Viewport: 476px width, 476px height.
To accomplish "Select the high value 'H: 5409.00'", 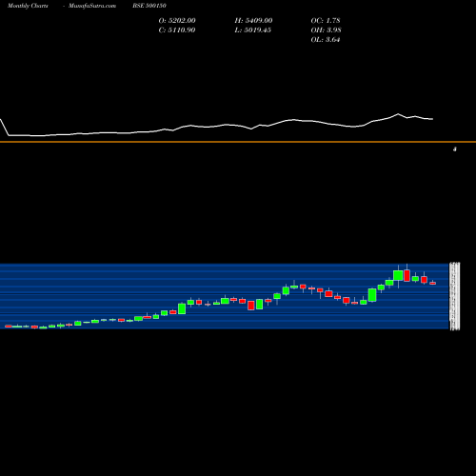I will tap(253, 21).
